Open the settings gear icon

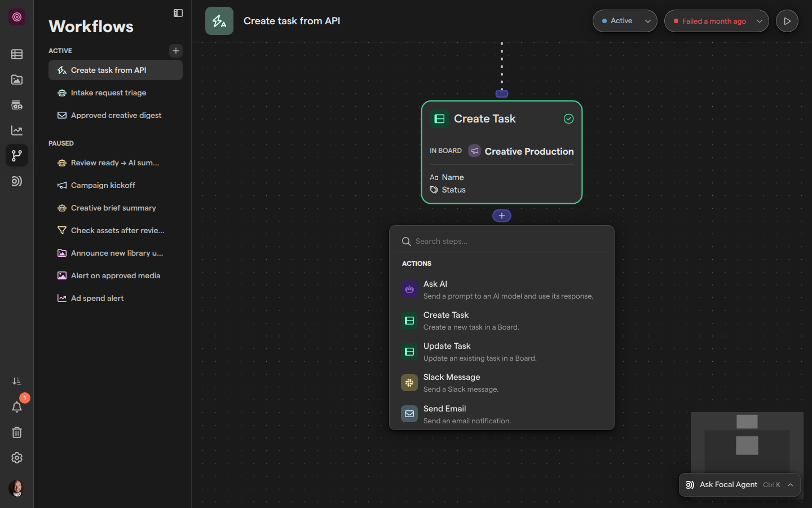17,458
